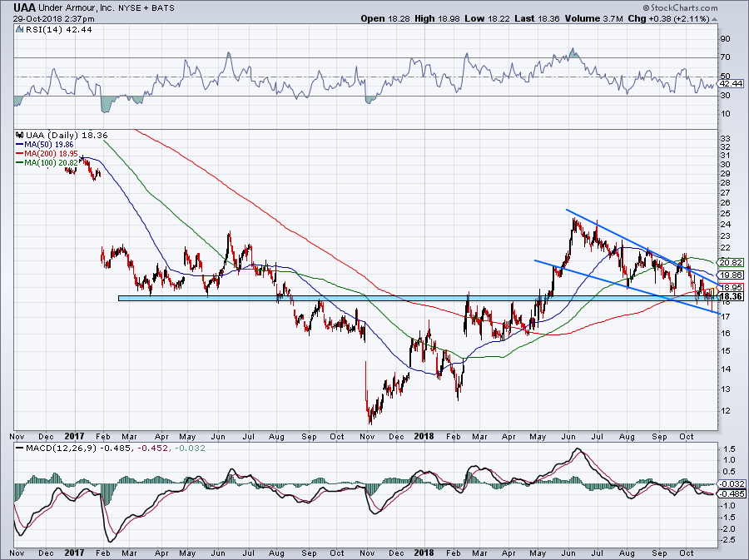
Task: Click the black MACD line legend marker
Action: [x=20, y=448]
